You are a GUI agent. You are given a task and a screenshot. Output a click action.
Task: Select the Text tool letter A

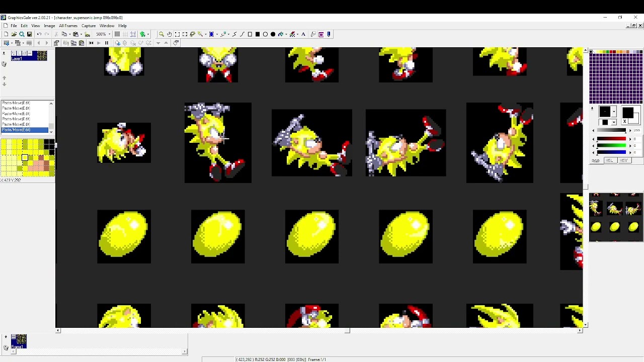(x=303, y=34)
